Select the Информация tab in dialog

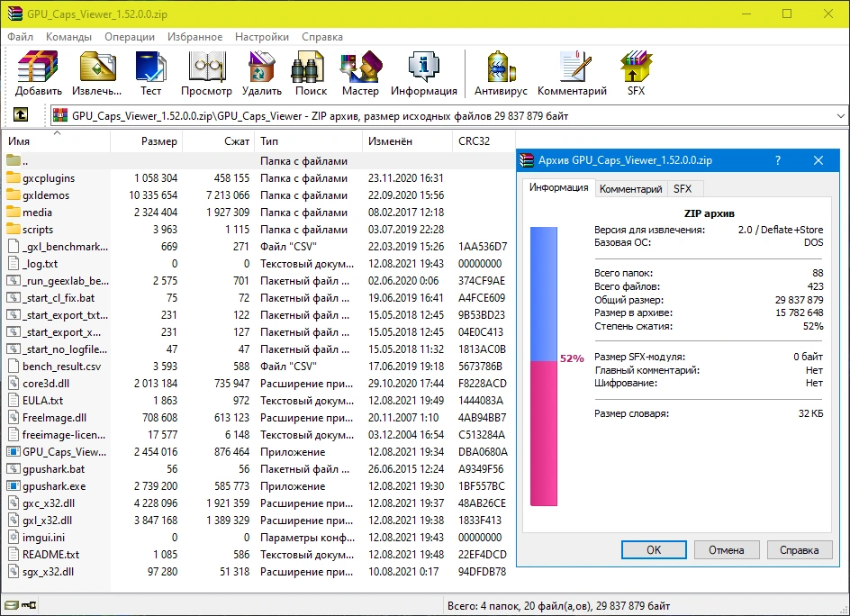[558, 187]
